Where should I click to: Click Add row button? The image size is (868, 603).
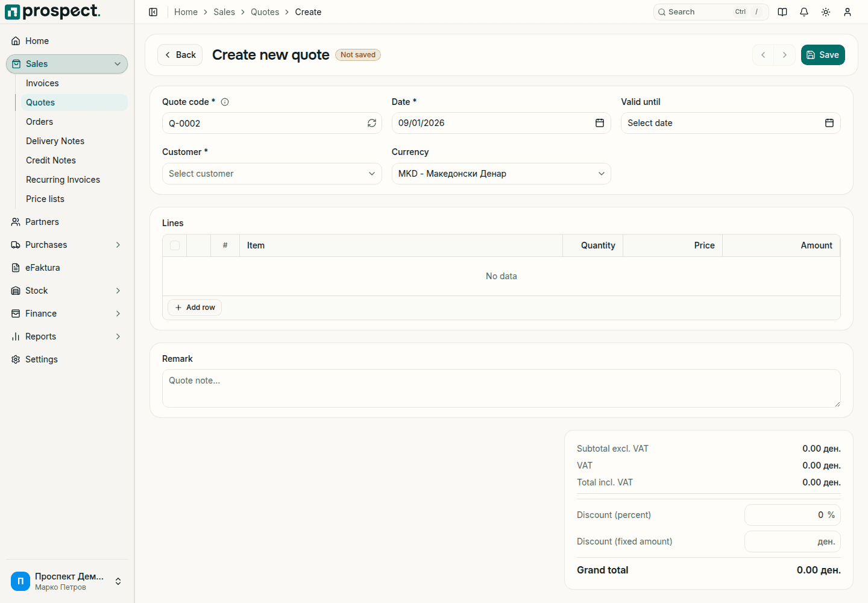point(195,308)
